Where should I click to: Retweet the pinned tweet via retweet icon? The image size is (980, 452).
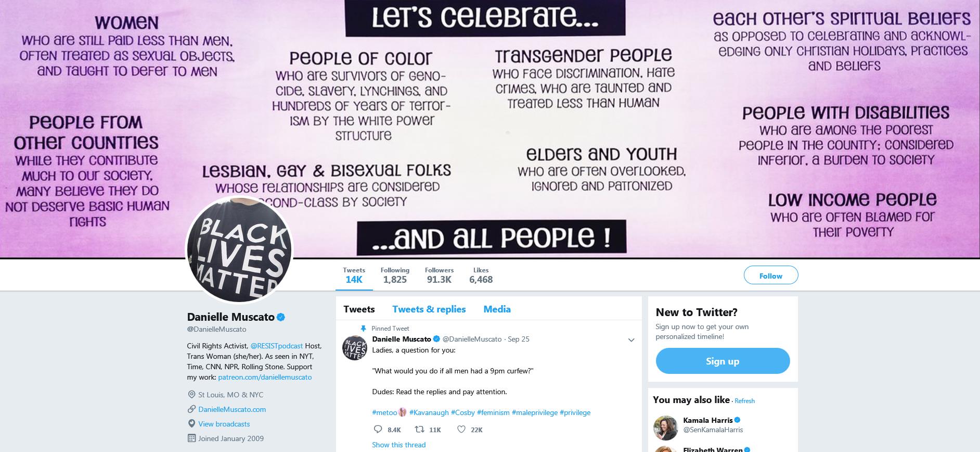pyautogui.click(x=419, y=430)
